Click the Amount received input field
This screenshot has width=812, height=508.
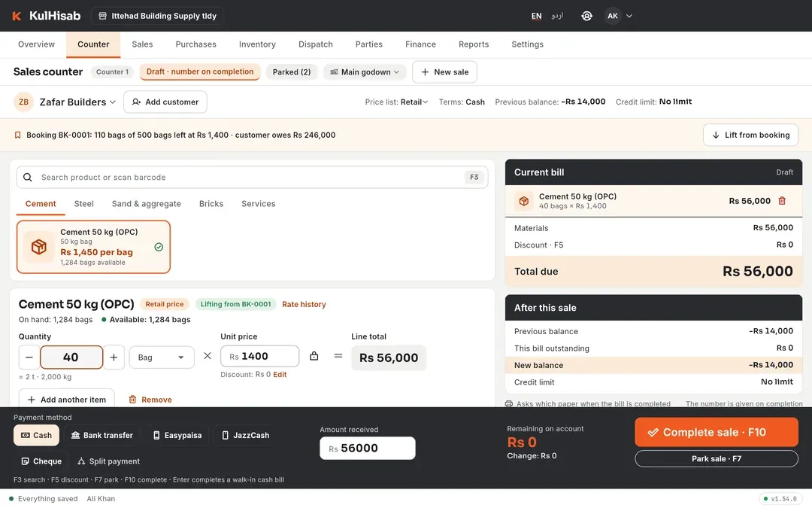(367, 449)
